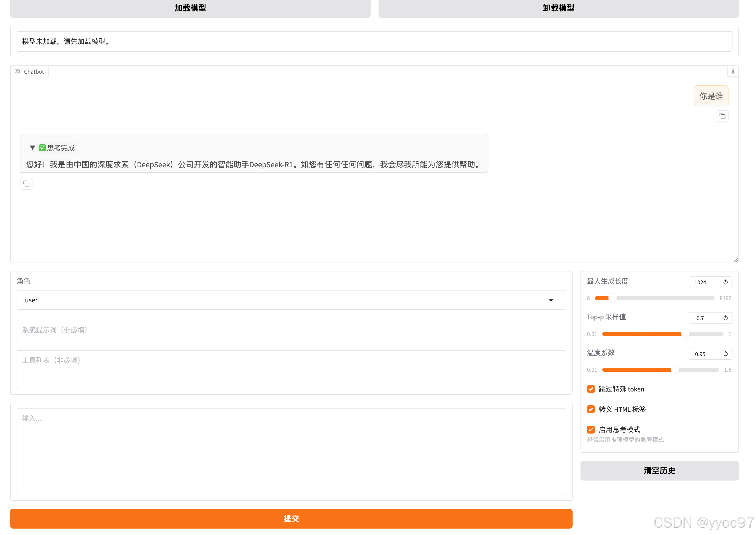Copy the DeepSeek assistant reply

click(x=26, y=184)
